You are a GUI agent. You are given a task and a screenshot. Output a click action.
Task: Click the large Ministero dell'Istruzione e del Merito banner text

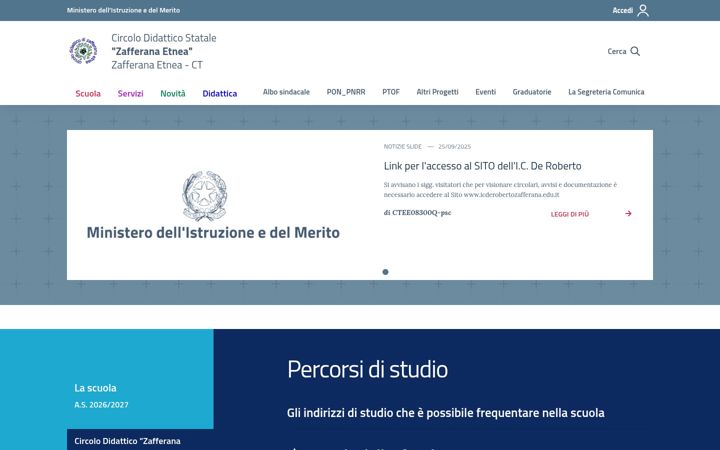213,232
